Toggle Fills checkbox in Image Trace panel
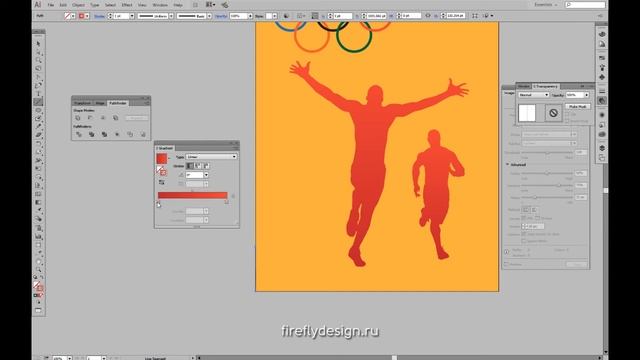Image resolution: width=640 pixels, height=360 pixels. click(524, 218)
